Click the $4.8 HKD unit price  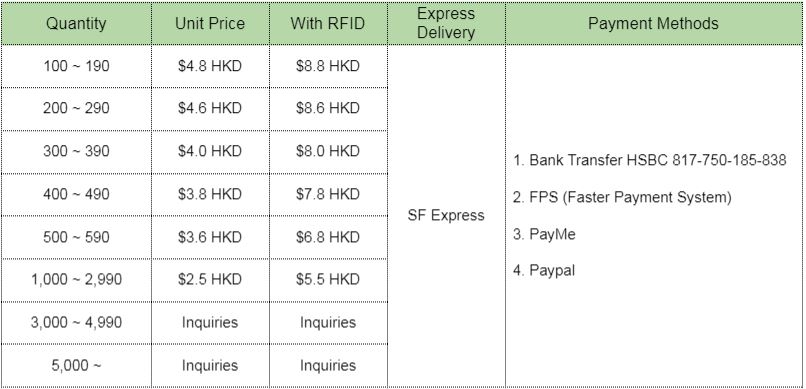(x=210, y=66)
